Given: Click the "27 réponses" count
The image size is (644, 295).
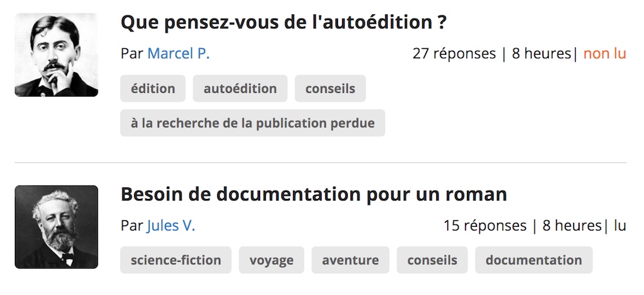Looking at the screenshot, I should click(x=454, y=54).
